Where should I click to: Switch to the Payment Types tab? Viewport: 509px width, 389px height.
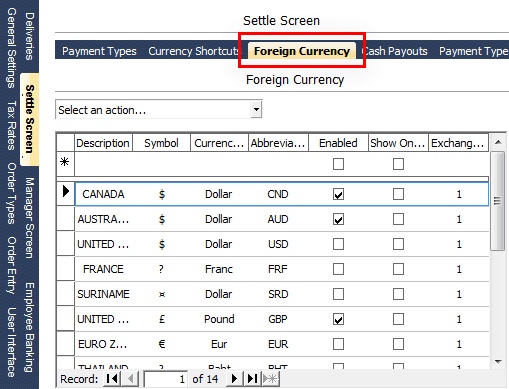pos(99,51)
